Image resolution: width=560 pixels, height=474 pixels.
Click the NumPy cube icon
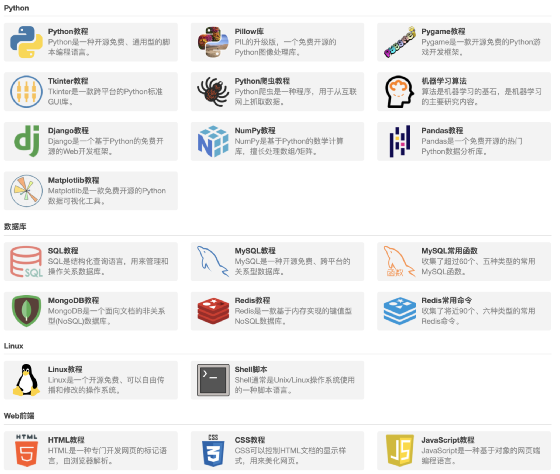point(213,141)
